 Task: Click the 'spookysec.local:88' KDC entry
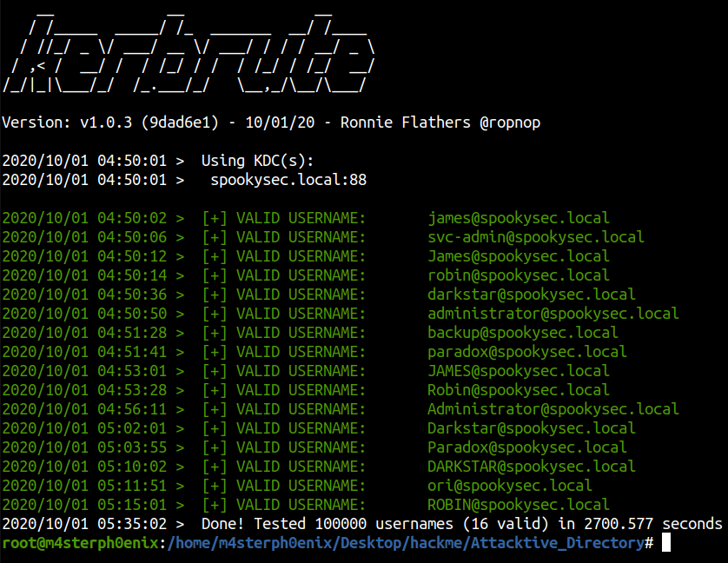pos(288,180)
